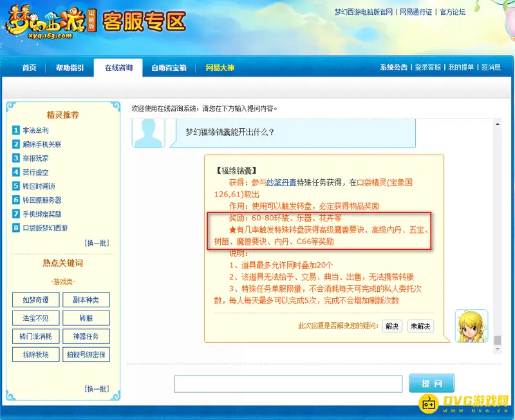515x420 pixels.
Task: Click the blonde sprite assistant avatar
Action: click(x=472, y=326)
